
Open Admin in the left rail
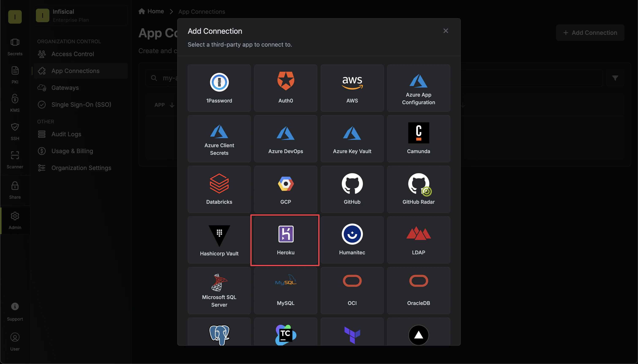[x=15, y=221]
